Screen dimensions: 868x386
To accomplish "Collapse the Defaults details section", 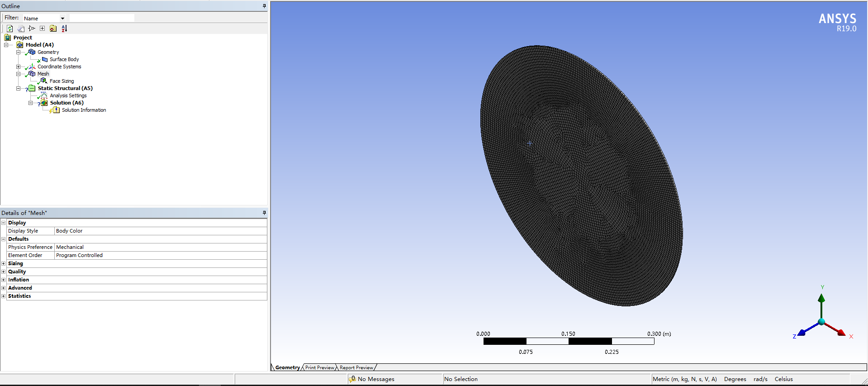I will (x=4, y=239).
